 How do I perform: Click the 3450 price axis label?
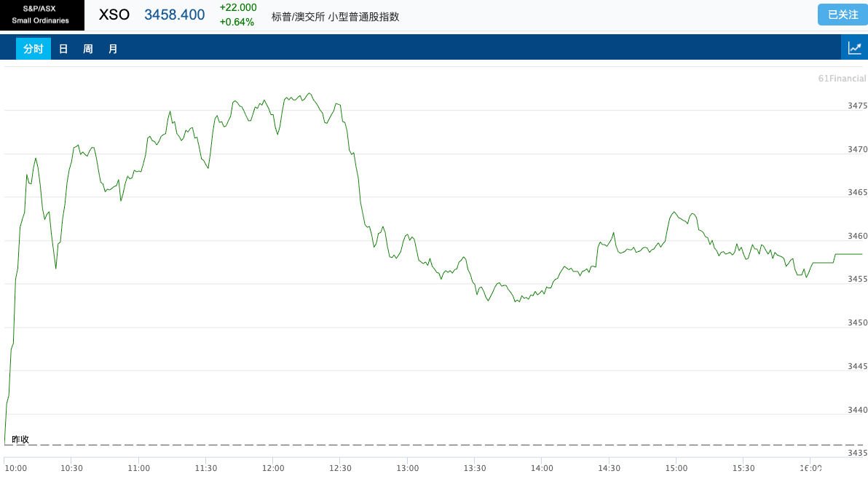(858, 323)
